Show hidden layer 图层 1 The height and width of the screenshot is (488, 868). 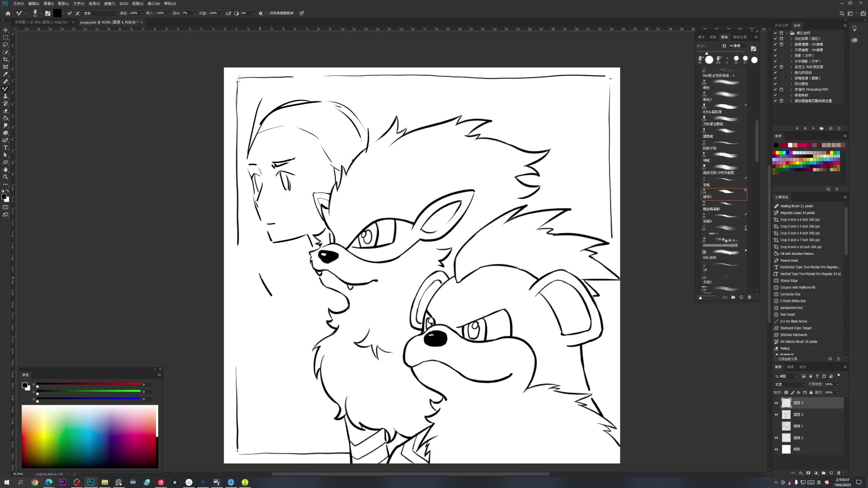pos(777,426)
